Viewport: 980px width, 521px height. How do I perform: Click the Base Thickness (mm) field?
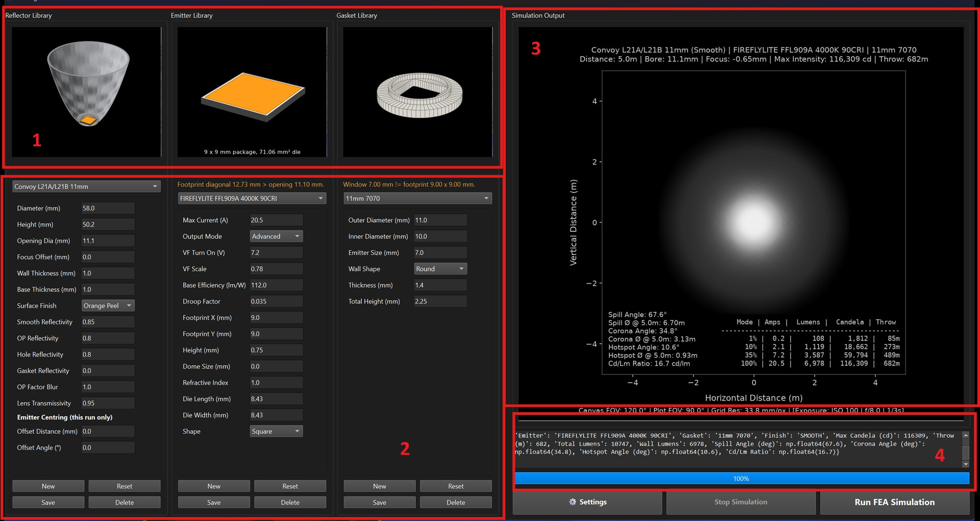108,290
